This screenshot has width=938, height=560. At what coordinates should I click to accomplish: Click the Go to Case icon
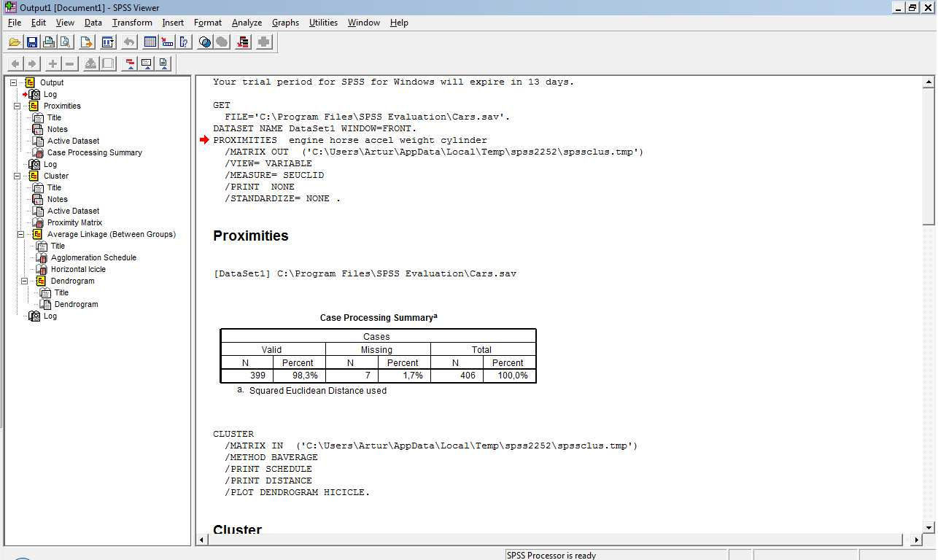coord(167,42)
